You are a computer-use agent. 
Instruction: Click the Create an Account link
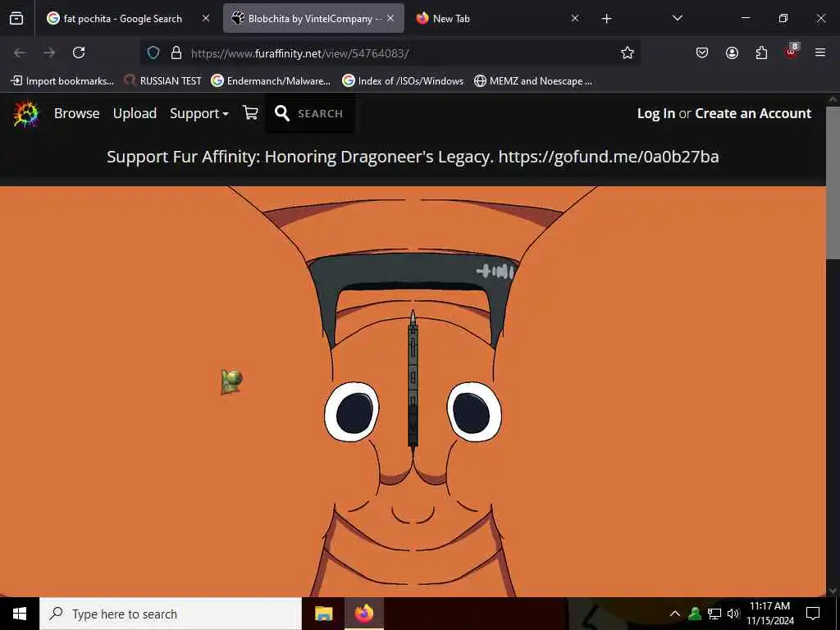pyautogui.click(x=753, y=113)
